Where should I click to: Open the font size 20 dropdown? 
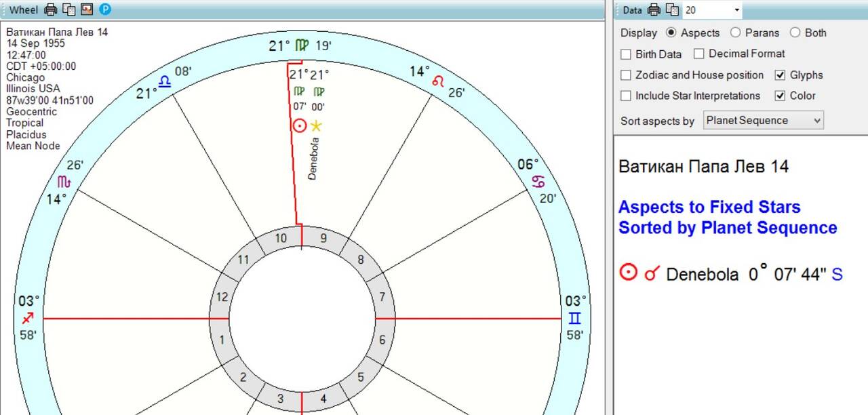coord(736,10)
